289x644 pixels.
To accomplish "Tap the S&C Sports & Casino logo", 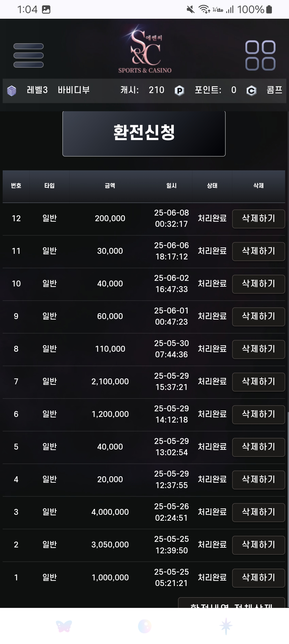I will pos(145,49).
